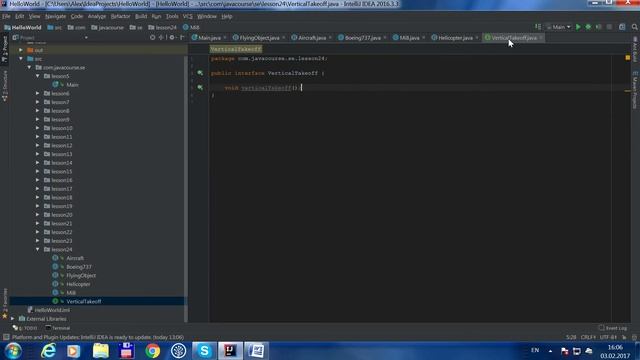640x360 pixels.
Task: Collapse the lesson24 package
Action: pyautogui.click(x=38, y=249)
